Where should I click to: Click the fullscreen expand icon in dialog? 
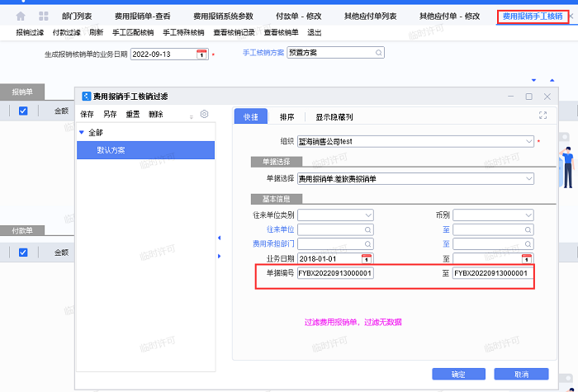click(542, 116)
